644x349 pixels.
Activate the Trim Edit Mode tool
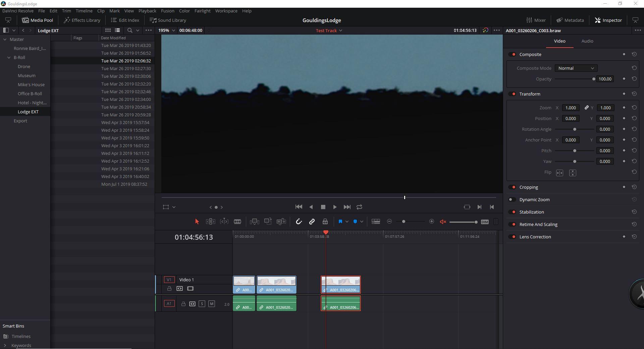210,222
